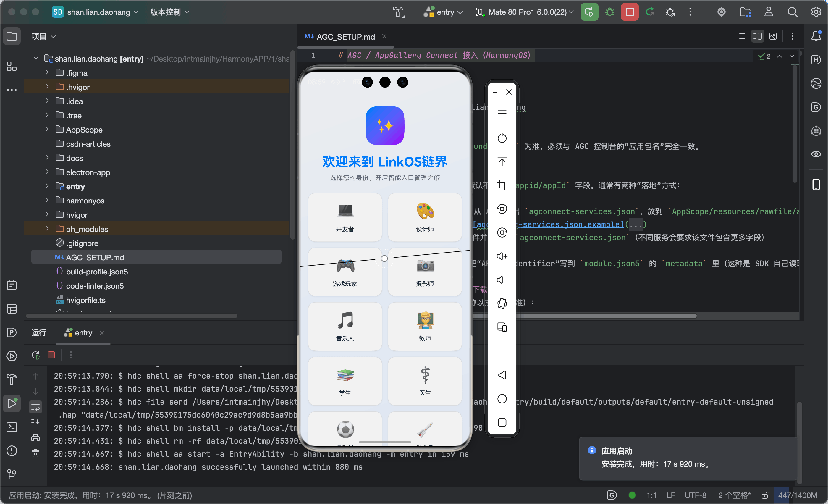828x504 pixels.
Task: Open the Device Manager phone icon
Action: click(x=816, y=185)
